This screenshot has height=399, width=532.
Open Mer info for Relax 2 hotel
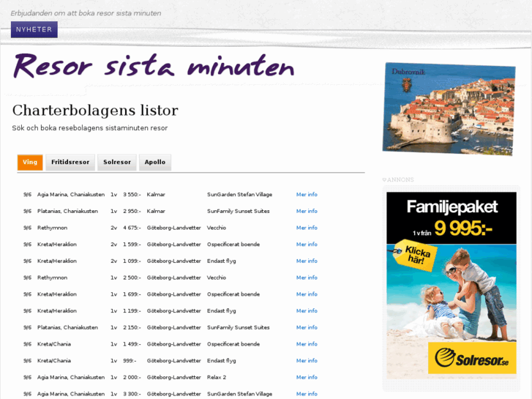click(x=307, y=377)
